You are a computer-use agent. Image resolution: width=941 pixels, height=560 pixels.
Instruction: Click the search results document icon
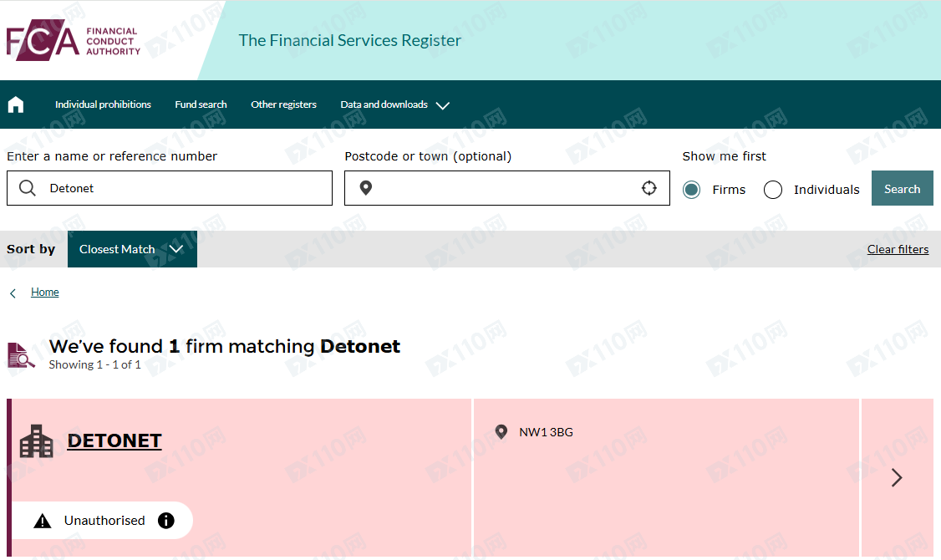pos(21,355)
